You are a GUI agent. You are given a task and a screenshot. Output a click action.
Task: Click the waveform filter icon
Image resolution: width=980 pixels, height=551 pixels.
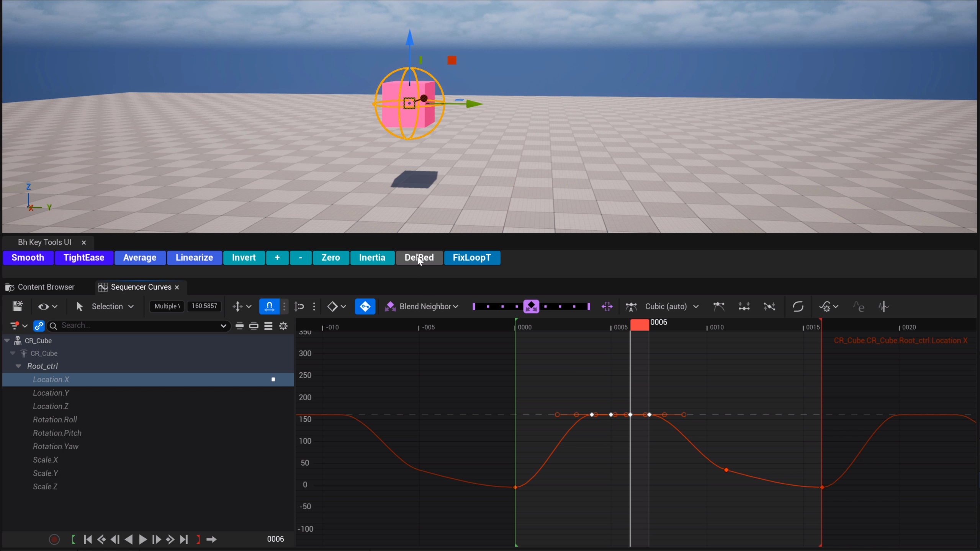pos(884,306)
